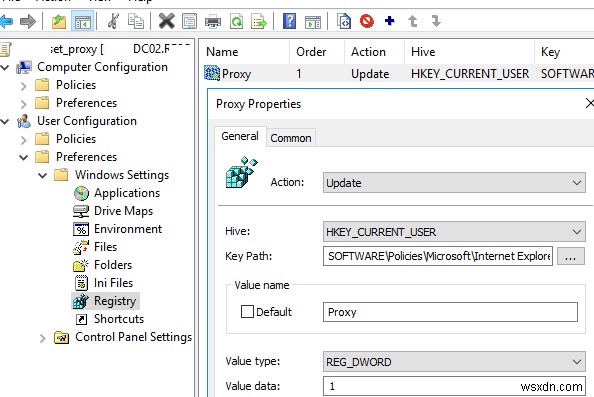This screenshot has height=397, width=594.
Task: Select the Computer Configuration node
Action: pyautogui.click(x=102, y=67)
